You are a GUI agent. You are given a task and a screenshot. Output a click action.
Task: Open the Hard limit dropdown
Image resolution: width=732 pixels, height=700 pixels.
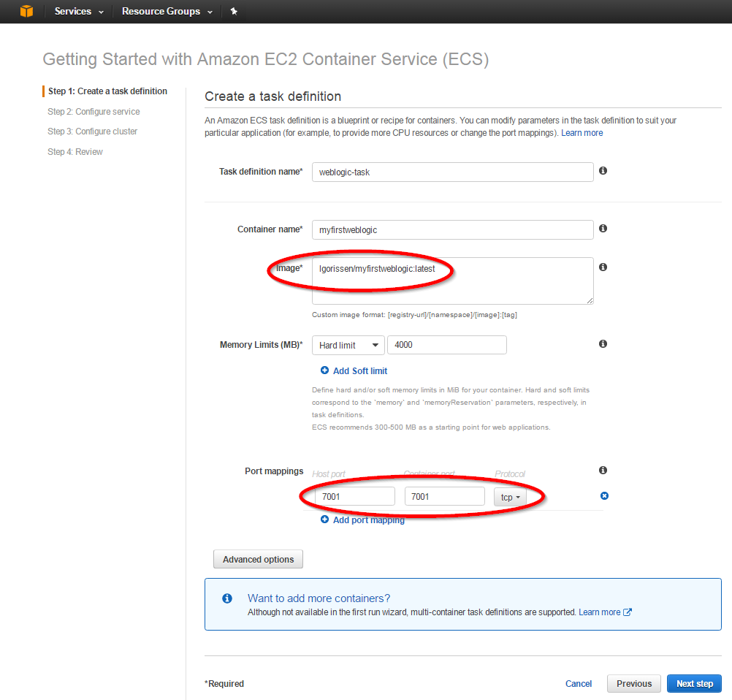point(348,345)
